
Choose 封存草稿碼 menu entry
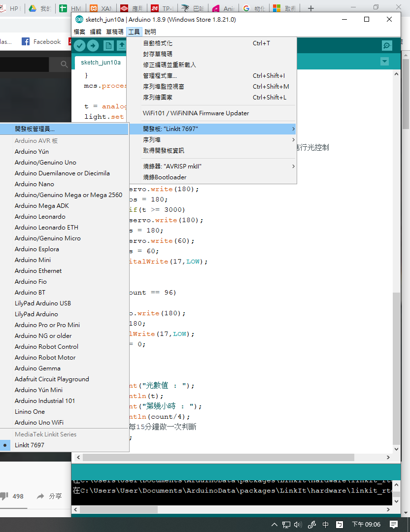tap(211, 54)
